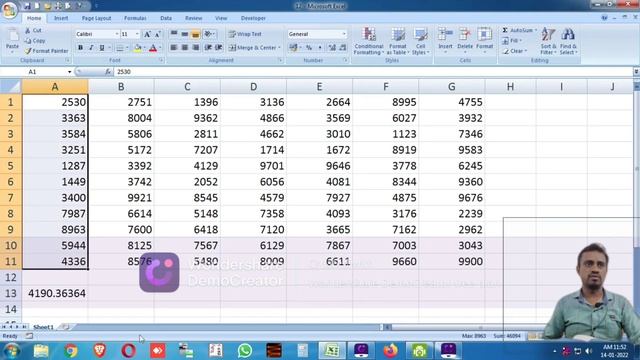Toggle Underline formatting
Screen dimensions: 640x360
coord(102,48)
